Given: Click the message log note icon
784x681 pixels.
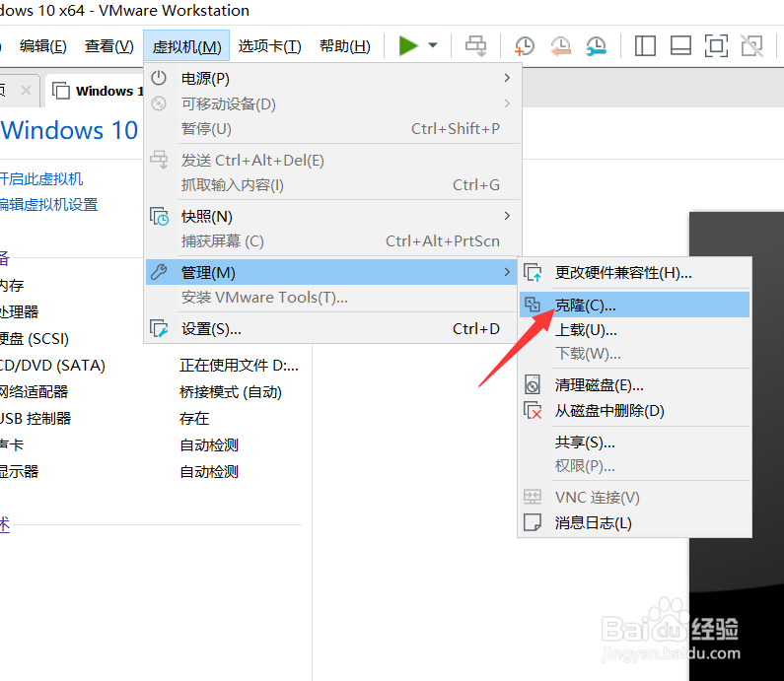Looking at the screenshot, I should (533, 522).
